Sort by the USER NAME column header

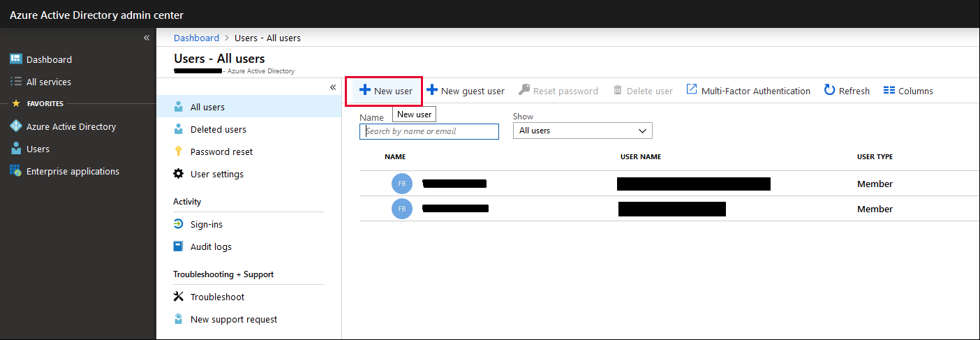(x=641, y=156)
